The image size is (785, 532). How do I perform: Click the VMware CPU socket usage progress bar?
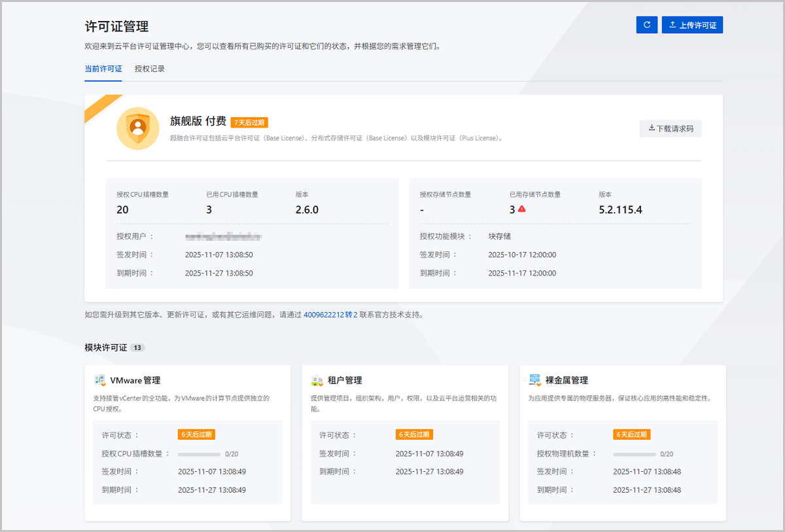[x=199, y=453]
